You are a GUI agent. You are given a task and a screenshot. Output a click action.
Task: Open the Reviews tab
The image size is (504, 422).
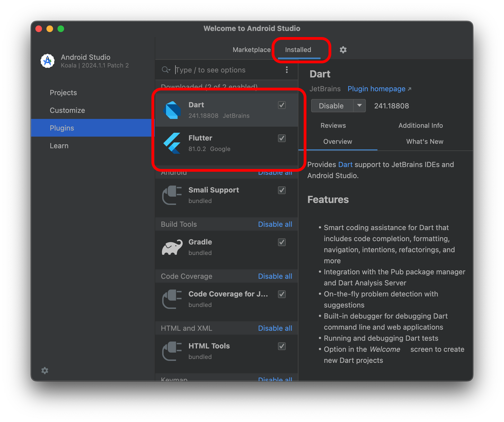333,126
